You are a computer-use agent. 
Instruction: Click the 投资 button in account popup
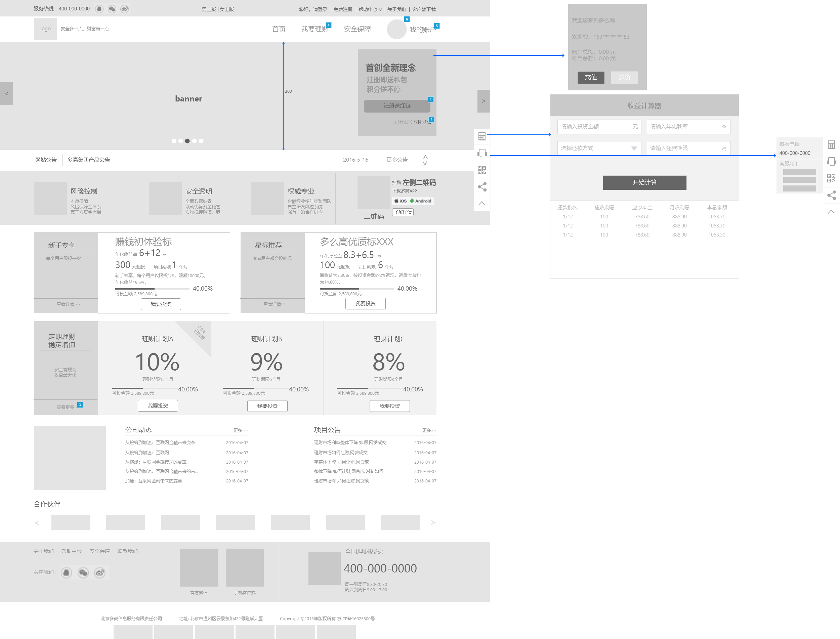(624, 77)
